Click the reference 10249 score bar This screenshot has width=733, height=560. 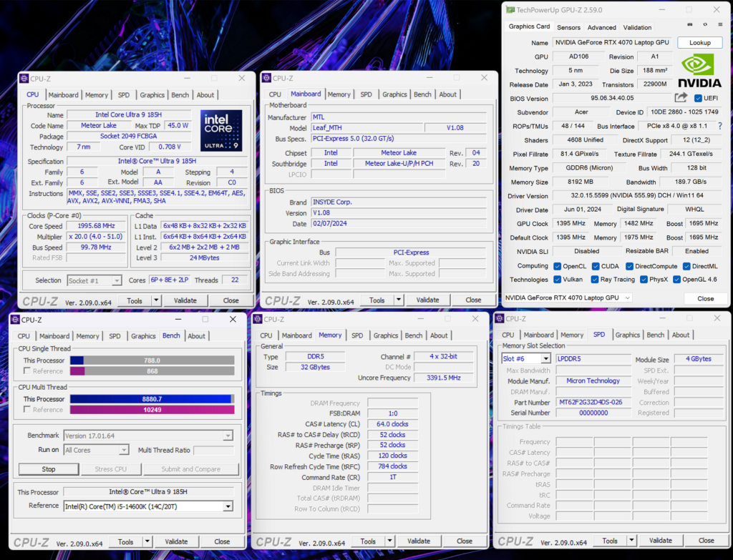pyautogui.click(x=152, y=410)
